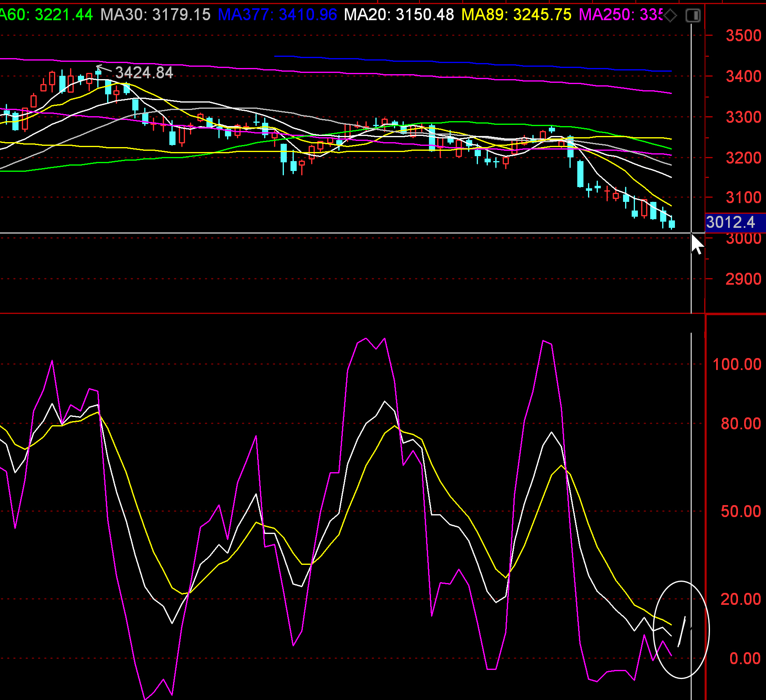Image resolution: width=766 pixels, height=700 pixels.
Task: Click the 2900 price axis label
Action: [743, 279]
